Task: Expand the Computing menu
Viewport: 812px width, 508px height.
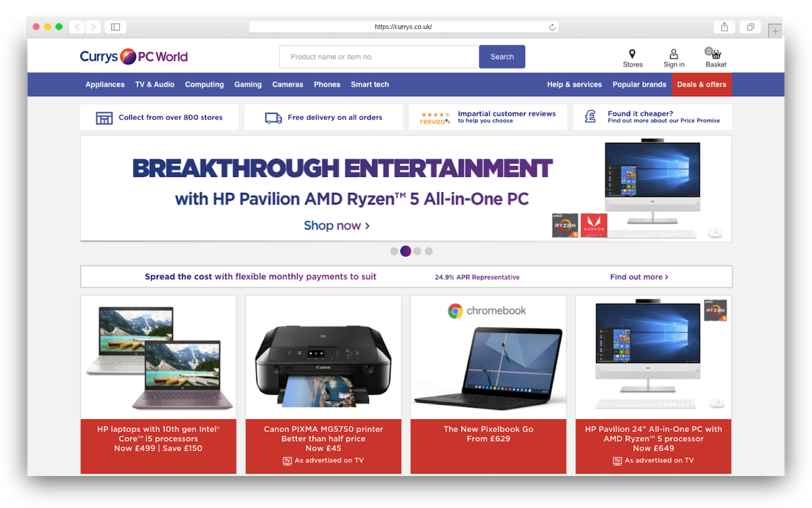Action: (x=204, y=85)
